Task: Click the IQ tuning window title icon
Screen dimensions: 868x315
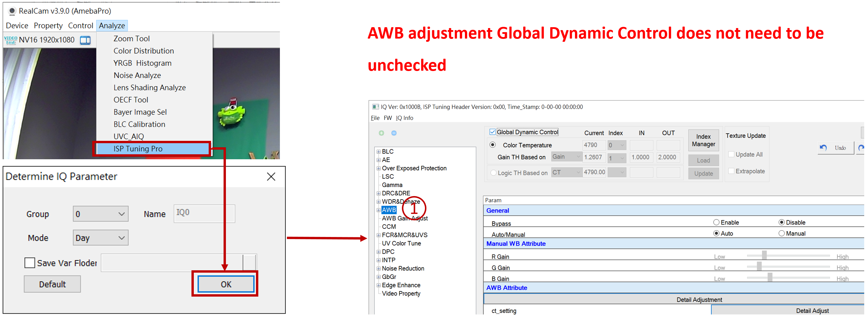Action: pyautogui.click(x=375, y=107)
